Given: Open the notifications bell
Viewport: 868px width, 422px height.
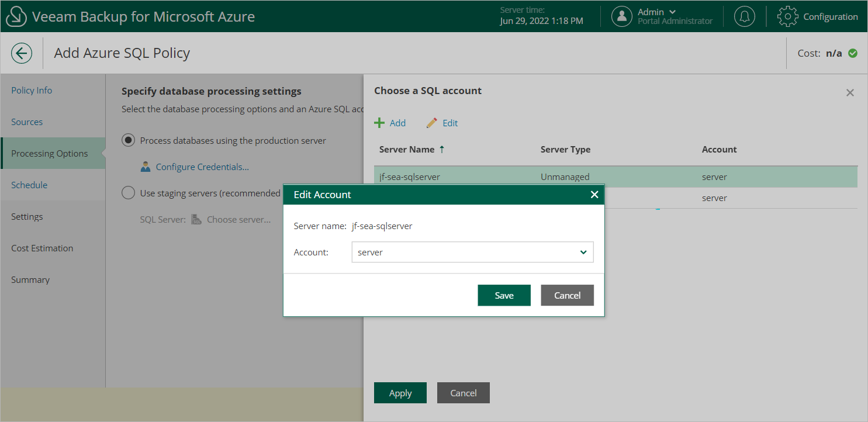Looking at the screenshot, I should click(x=744, y=16).
